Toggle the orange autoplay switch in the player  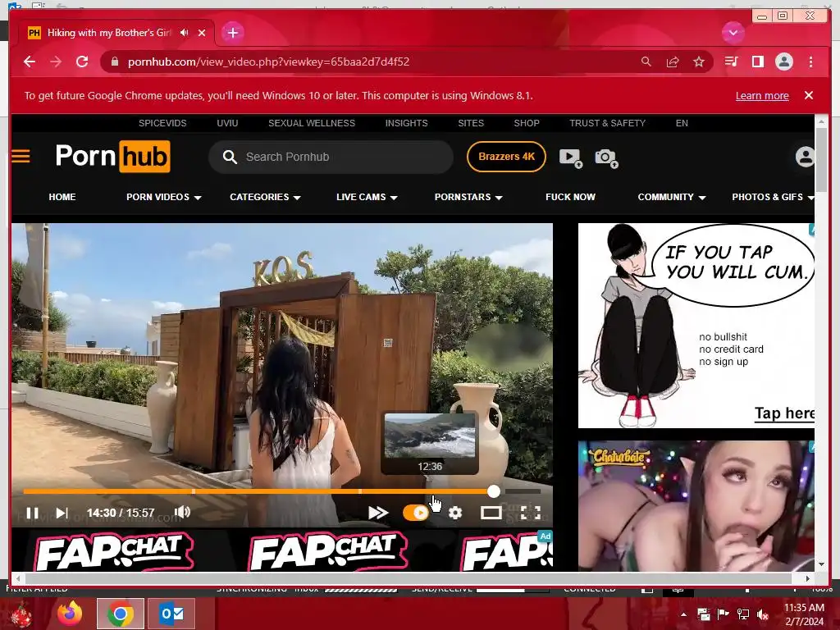(x=416, y=514)
